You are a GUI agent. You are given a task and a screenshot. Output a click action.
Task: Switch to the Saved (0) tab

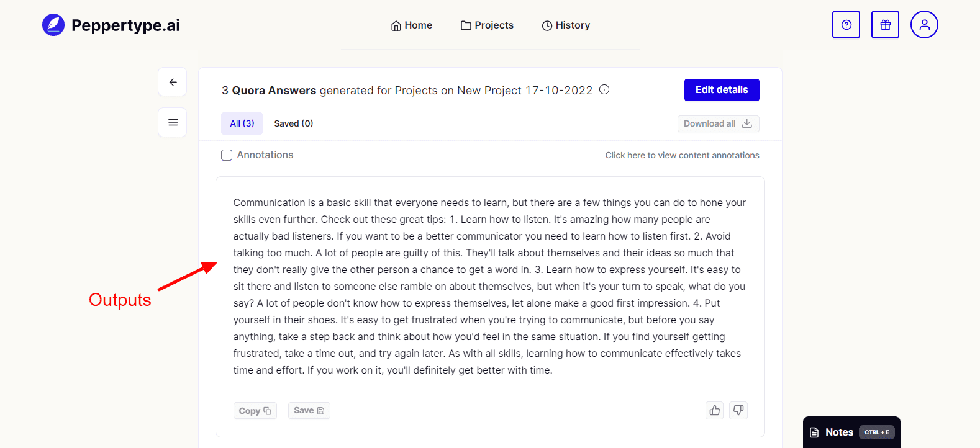294,123
